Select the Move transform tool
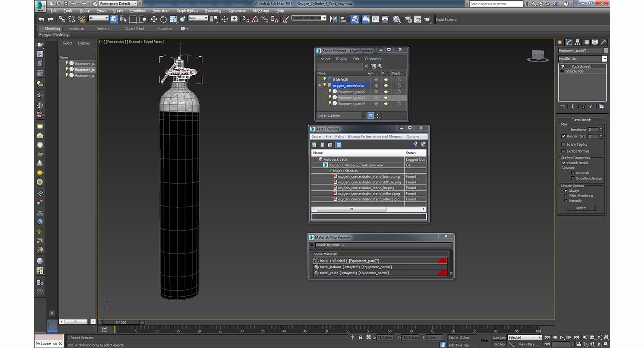Screen dimensions: 644x348 click(154, 19)
